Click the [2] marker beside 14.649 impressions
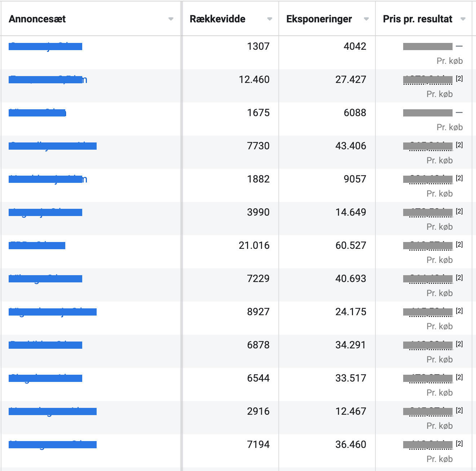476x471 pixels. [459, 211]
